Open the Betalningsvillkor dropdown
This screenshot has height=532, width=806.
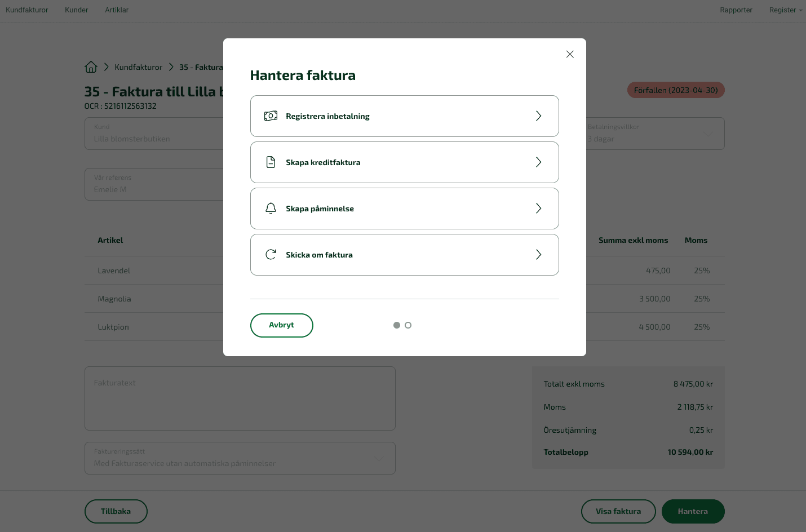655,134
